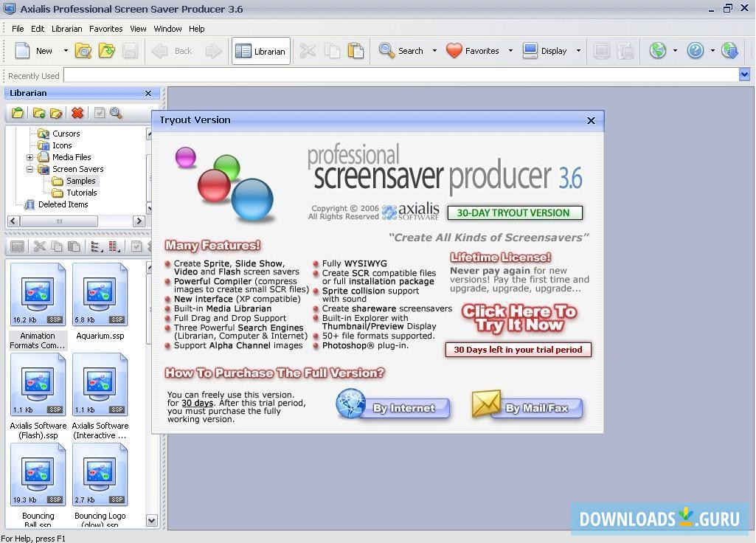Click Here To Try It Now button
Viewport: 756px width, 543px height.
pos(519,318)
